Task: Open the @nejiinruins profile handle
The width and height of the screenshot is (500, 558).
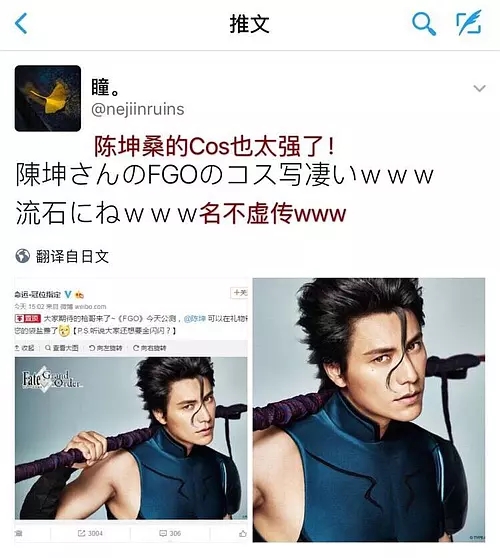Action: [x=138, y=109]
